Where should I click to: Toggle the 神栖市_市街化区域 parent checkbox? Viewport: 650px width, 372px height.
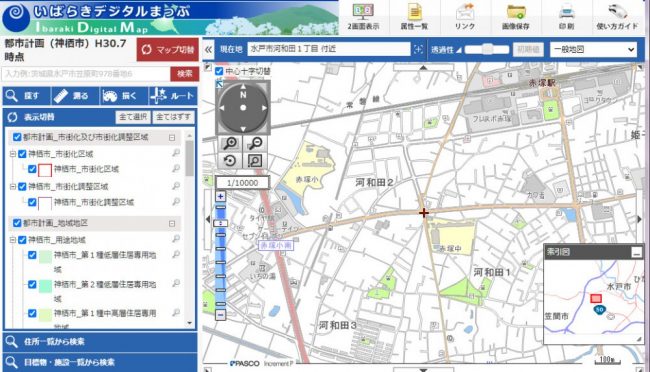coord(22,154)
